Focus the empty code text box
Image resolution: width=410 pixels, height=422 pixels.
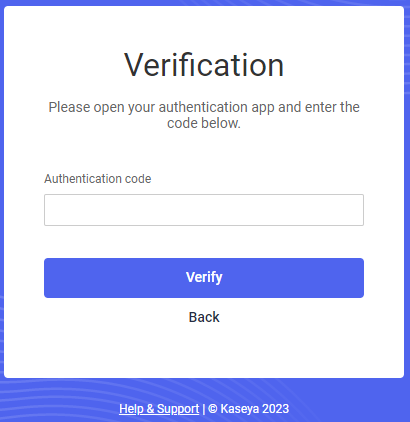click(204, 210)
